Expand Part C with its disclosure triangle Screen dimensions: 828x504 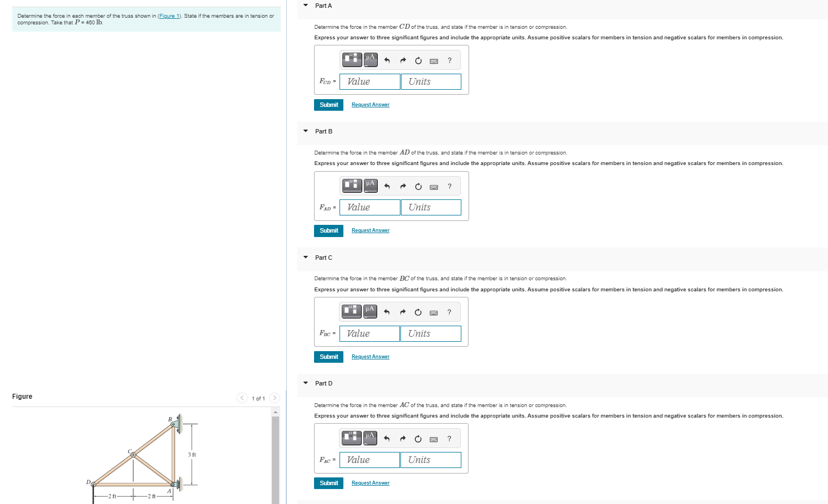305,257
